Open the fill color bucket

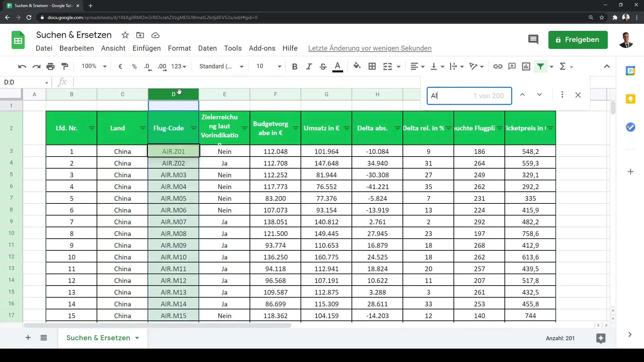(x=357, y=66)
